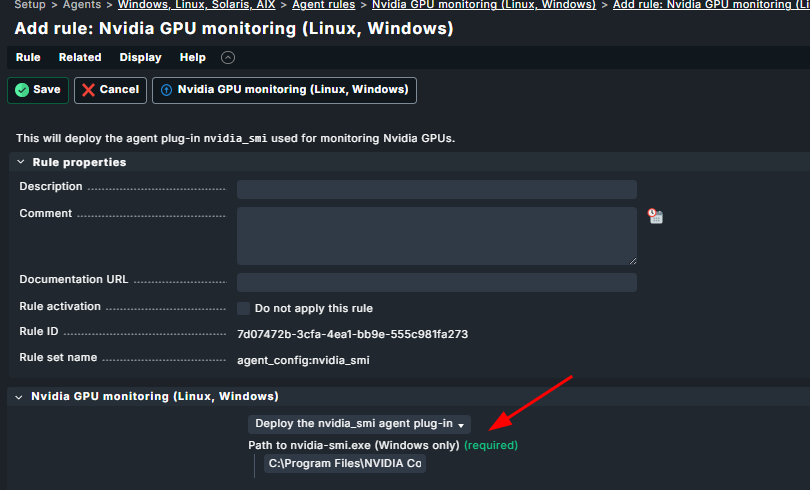The width and height of the screenshot is (810, 490).
Task: Open the comment date stamp calendar icon
Action: [x=656, y=216]
